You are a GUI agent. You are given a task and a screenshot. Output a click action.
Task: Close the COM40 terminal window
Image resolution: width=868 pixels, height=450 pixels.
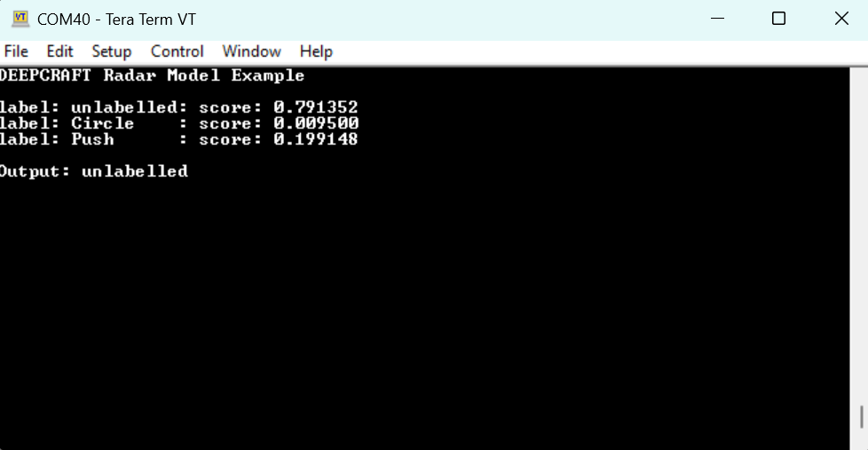point(840,18)
